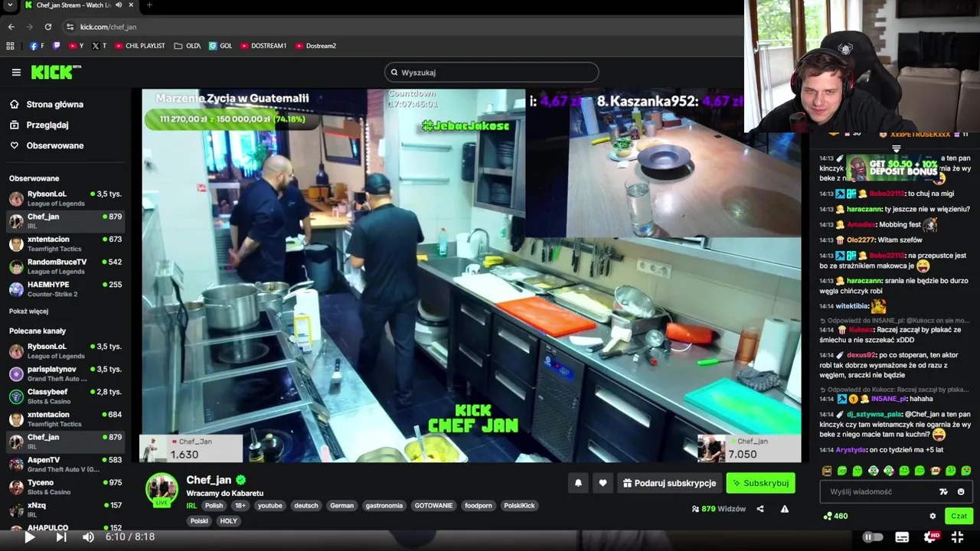Click the bell notification icon
980x551 pixels.
(x=578, y=483)
